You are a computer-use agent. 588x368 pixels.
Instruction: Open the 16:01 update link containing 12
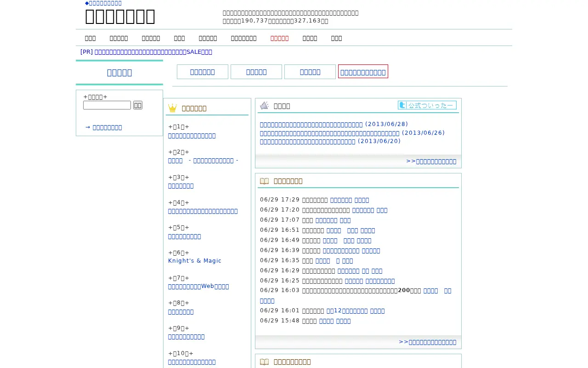coord(356,311)
